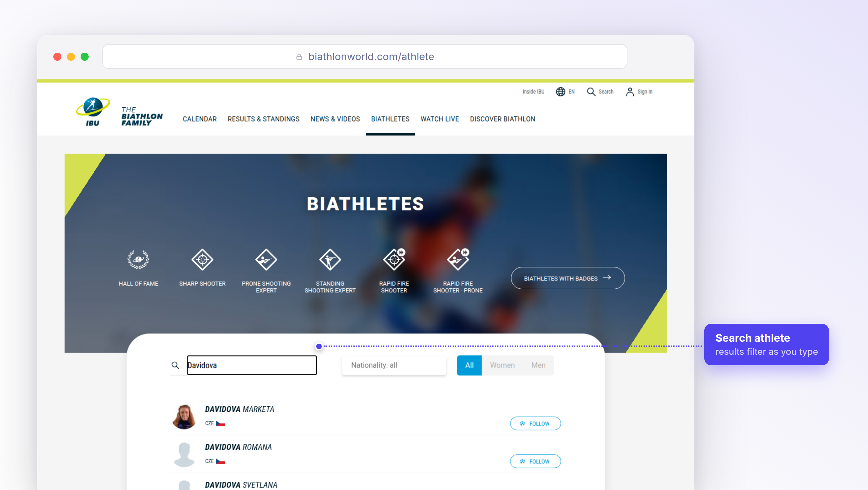
Task: Select the Sharp Shooter badge icon
Action: (x=202, y=260)
